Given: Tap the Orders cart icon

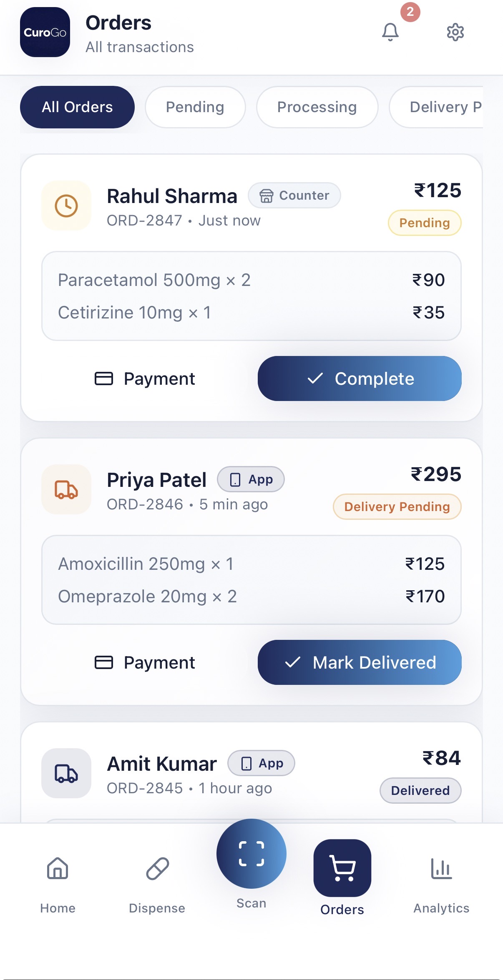Looking at the screenshot, I should (342, 868).
